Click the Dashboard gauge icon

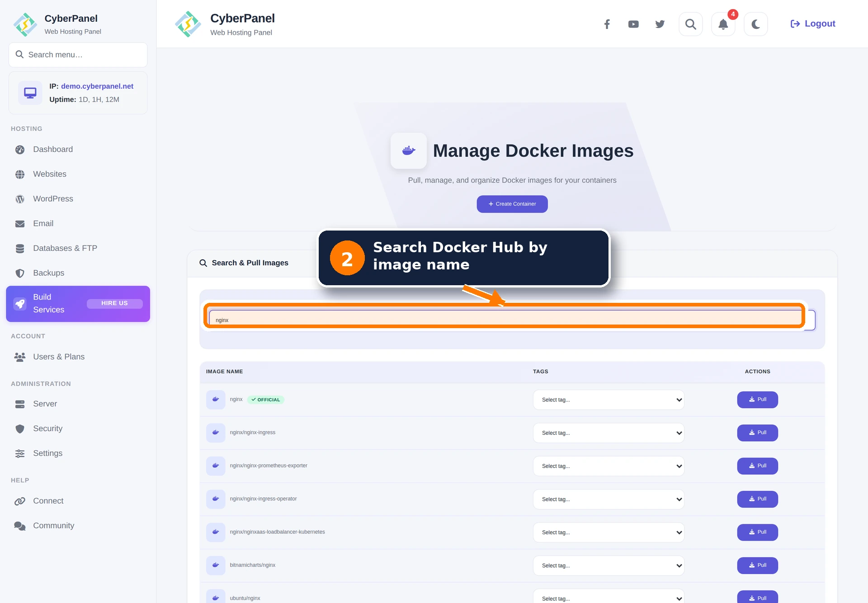click(20, 150)
